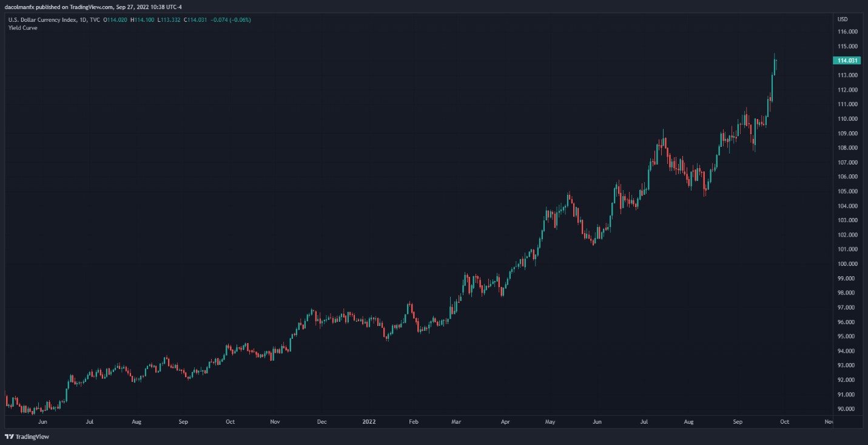The image size is (868, 445).
Task: Click the USD currency label on price axis
Action: [843, 19]
